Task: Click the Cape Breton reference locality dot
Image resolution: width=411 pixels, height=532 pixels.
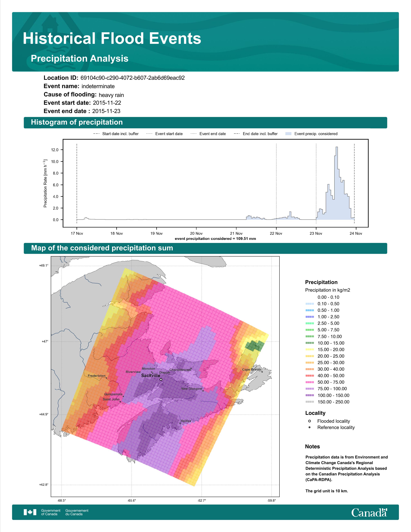Action: (x=262, y=372)
